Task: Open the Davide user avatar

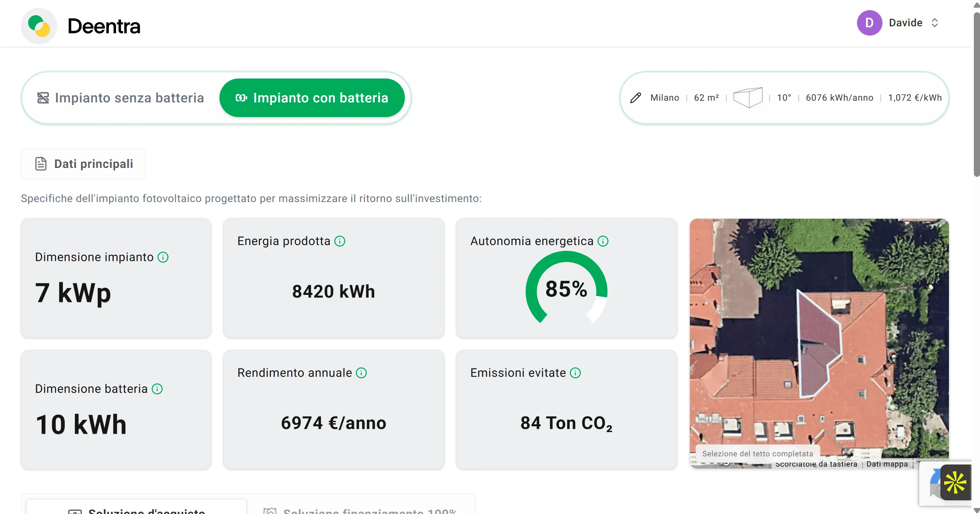Action: (869, 23)
